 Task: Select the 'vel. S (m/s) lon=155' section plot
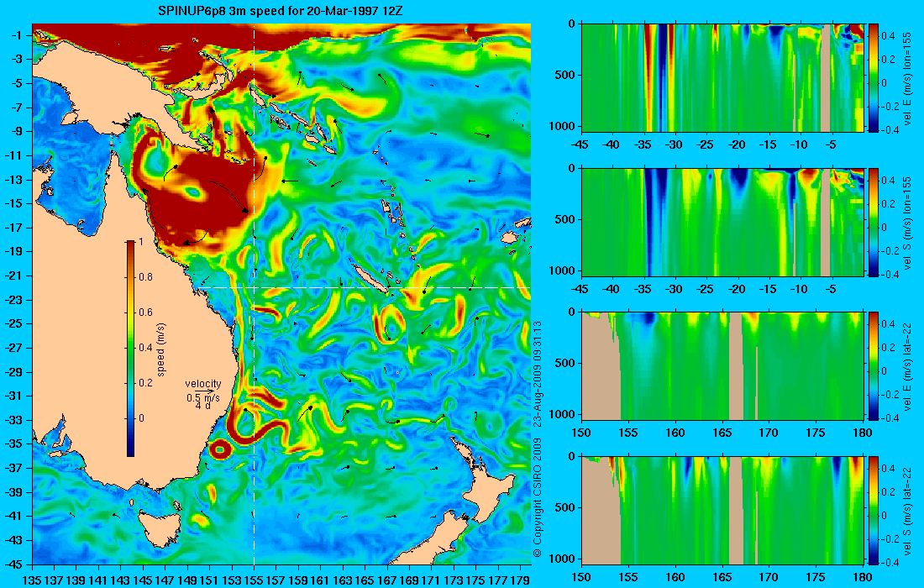point(722,222)
